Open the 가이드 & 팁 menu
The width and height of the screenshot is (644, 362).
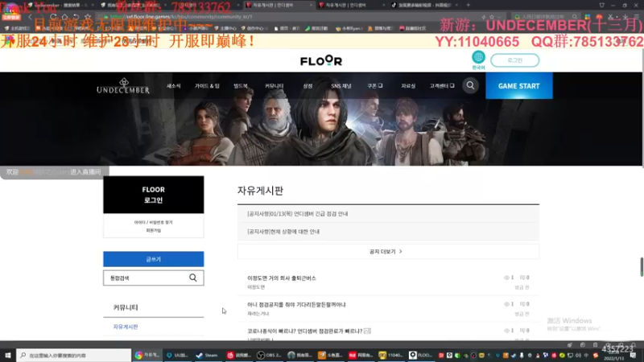pyautogui.click(x=207, y=86)
